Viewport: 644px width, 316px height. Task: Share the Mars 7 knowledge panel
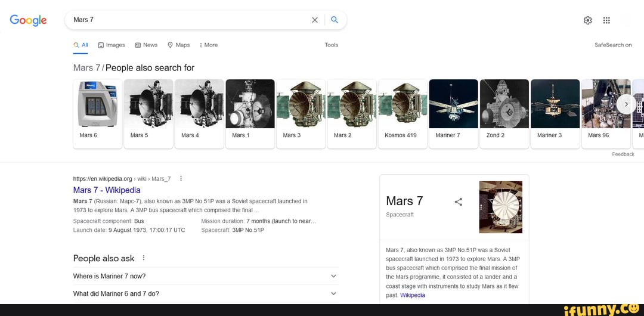pos(458,202)
